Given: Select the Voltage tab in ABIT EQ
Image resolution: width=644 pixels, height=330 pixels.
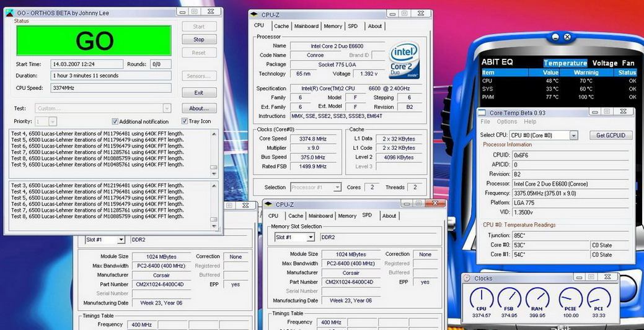Looking at the screenshot, I should click(604, 63).
